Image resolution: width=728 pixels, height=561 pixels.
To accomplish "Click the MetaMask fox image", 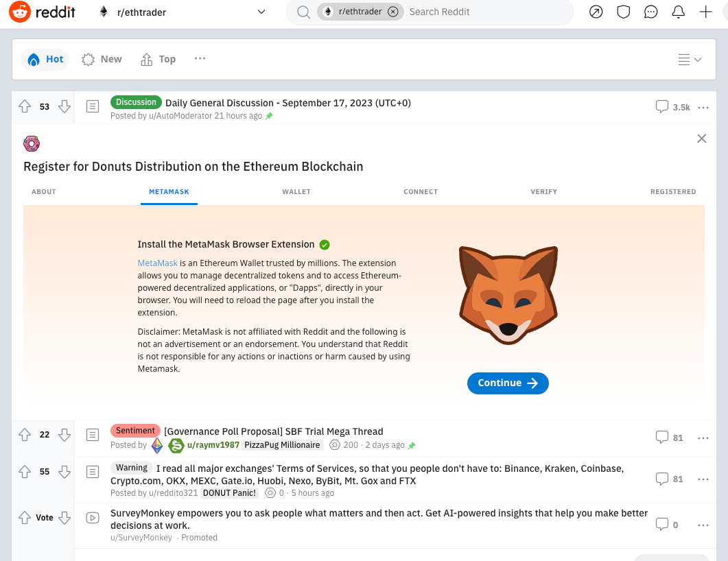I will (x=508, y=295).
